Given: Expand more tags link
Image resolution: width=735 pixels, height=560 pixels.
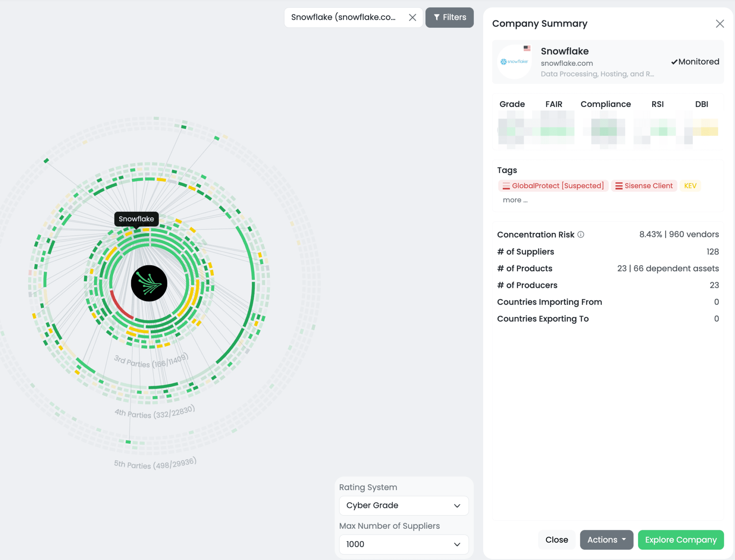Looking at the screenshot, I should point(515,200).
